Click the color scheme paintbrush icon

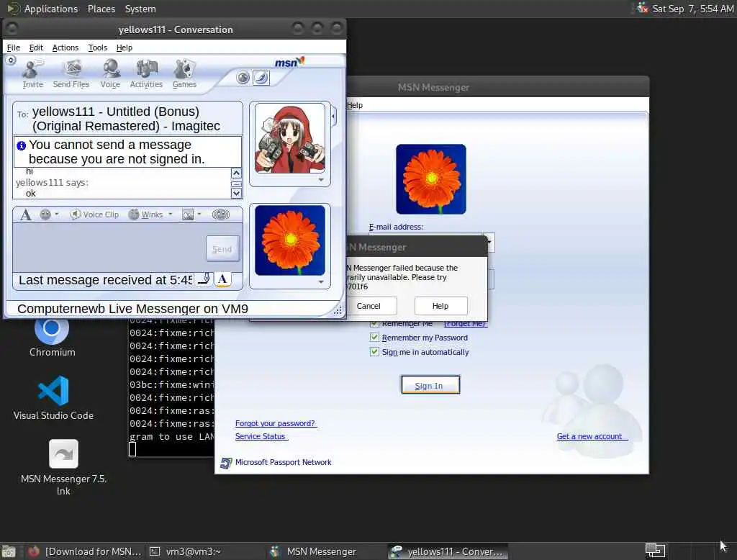coord(261,78)
